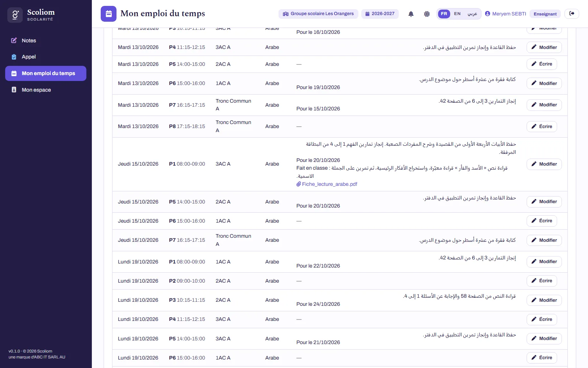Click the school building icon in the header
The height and width of the screenshot is (368, 588).
286,14
